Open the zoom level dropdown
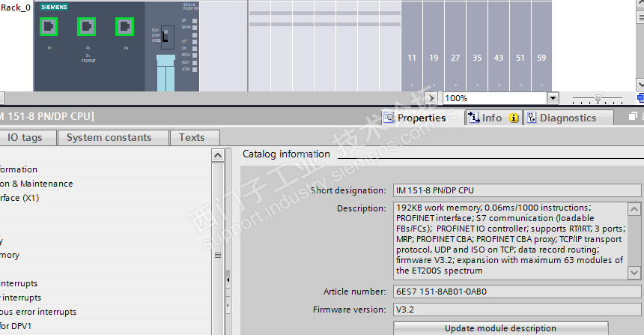Image resolution: width=644 pixels, height=335 pixels. (x=553, y=98)
